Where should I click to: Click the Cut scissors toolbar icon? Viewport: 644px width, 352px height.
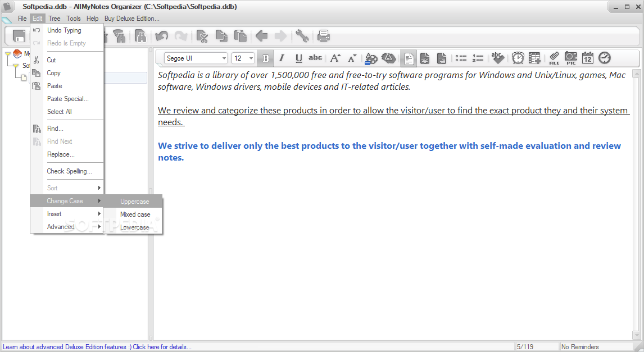click(202, 36)
